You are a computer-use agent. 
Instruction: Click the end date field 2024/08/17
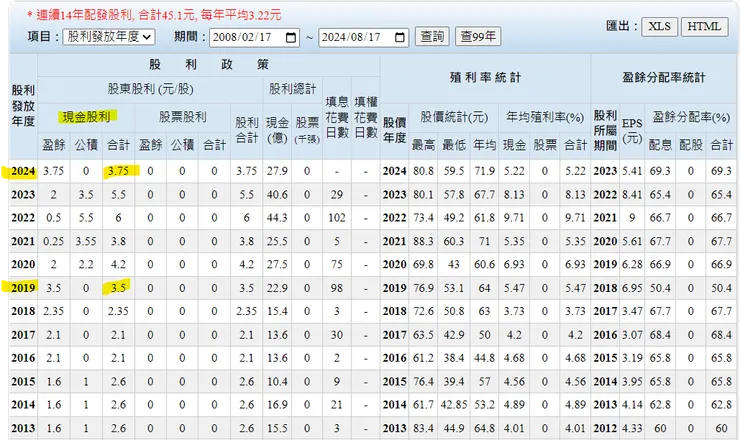(363, 37)
